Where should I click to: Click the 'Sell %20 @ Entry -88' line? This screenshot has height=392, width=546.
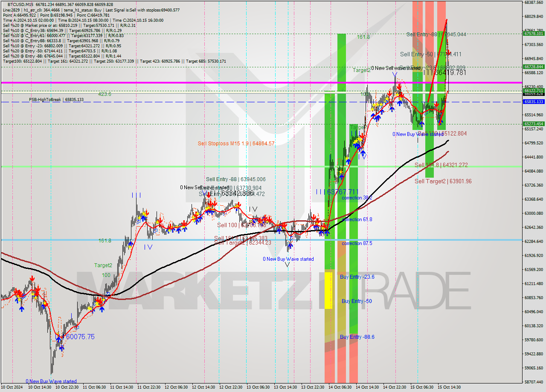point(62,56)
